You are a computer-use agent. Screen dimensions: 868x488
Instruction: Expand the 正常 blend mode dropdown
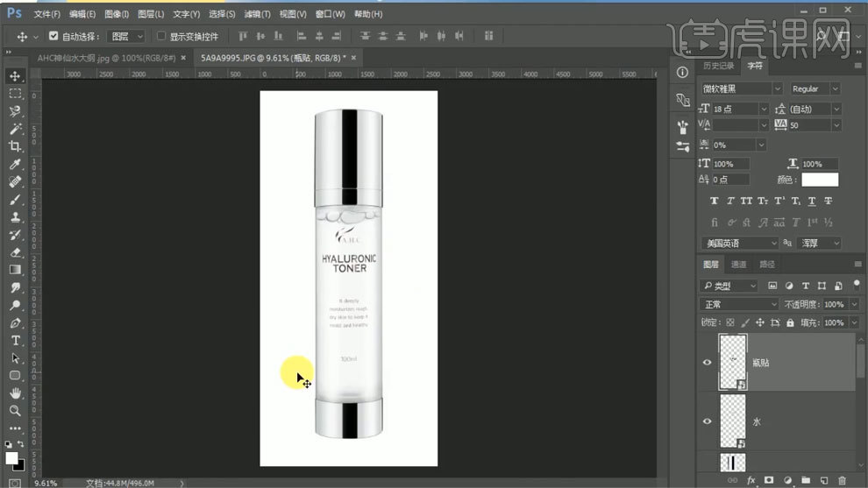click(738, 304)
